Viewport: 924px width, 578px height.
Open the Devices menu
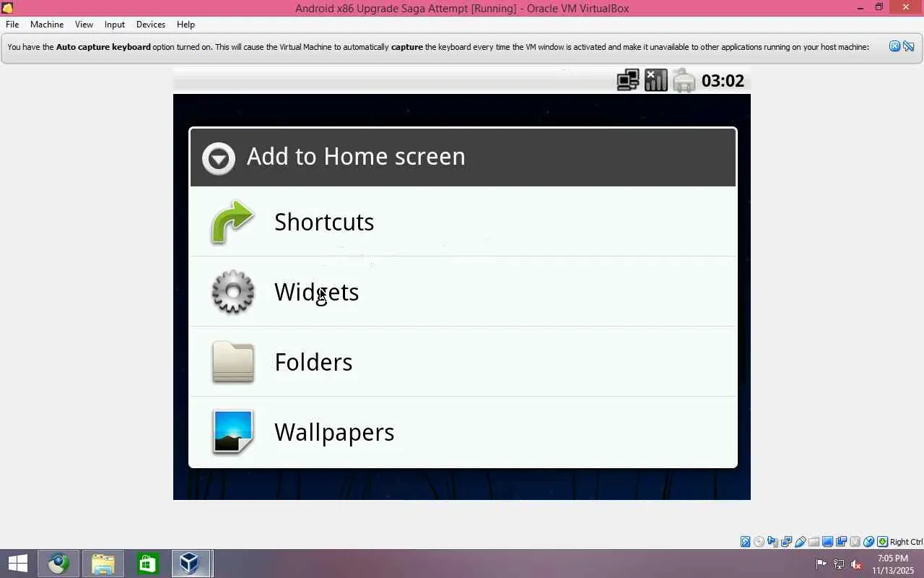[x=151, y=24]
